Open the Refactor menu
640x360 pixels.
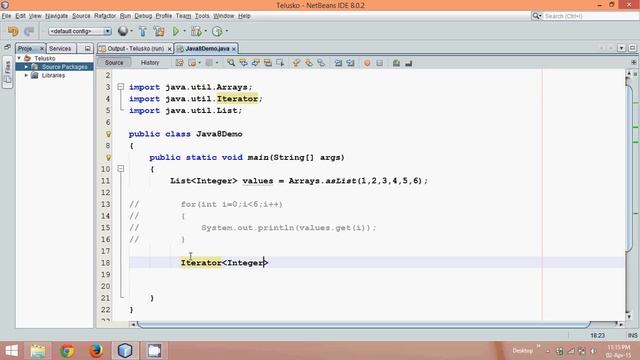coord(105,16)
